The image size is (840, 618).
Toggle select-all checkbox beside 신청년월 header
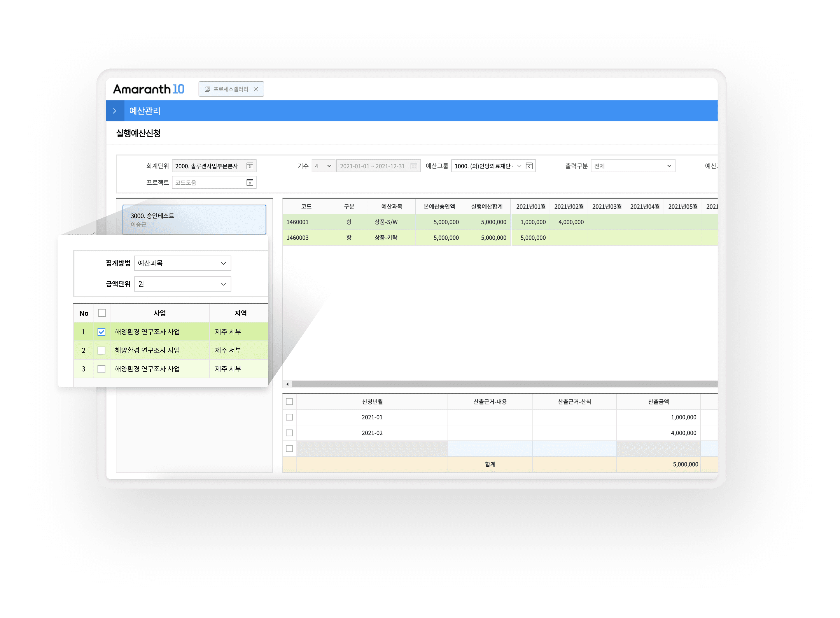coord(289,401)
